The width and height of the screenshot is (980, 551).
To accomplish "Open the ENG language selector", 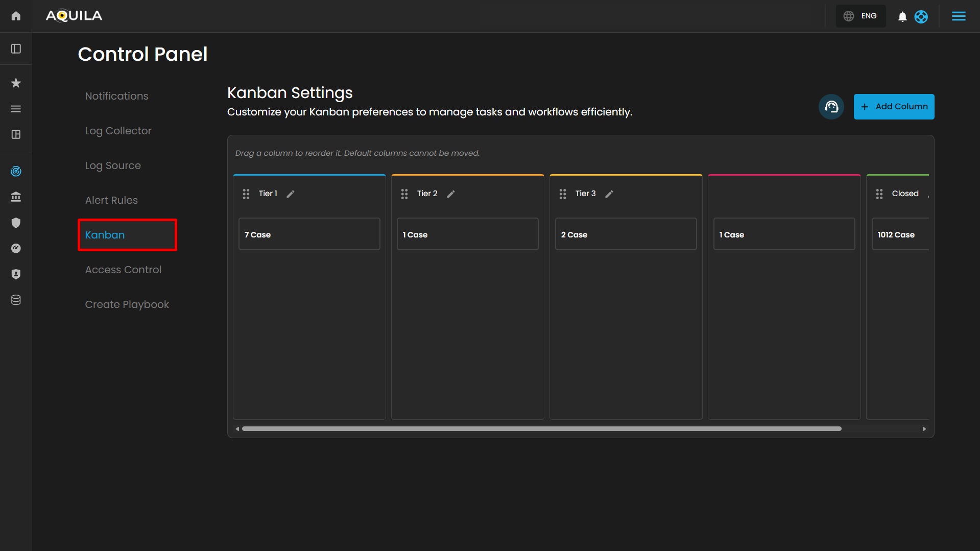I will pyautogui.click(x=861, y=16).
